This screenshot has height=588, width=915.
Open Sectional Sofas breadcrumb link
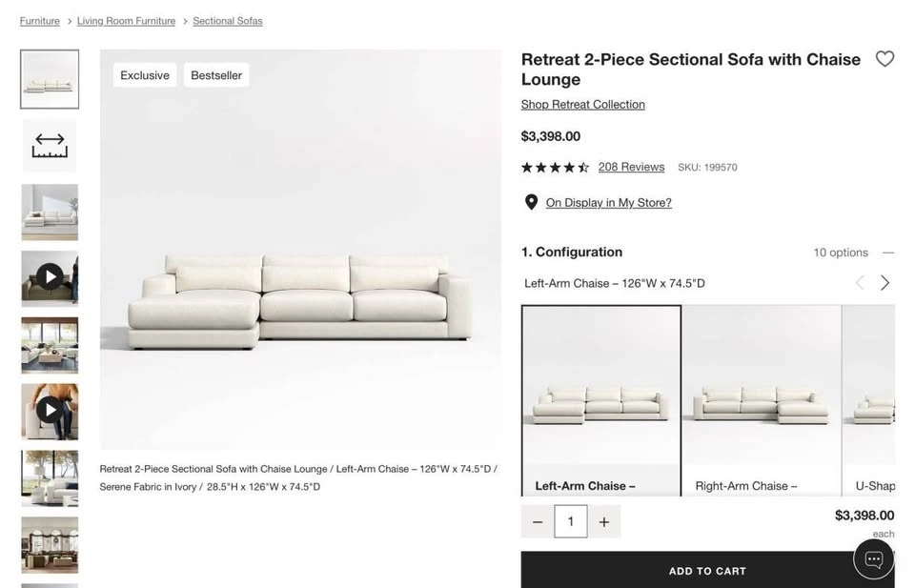[227, 21]
